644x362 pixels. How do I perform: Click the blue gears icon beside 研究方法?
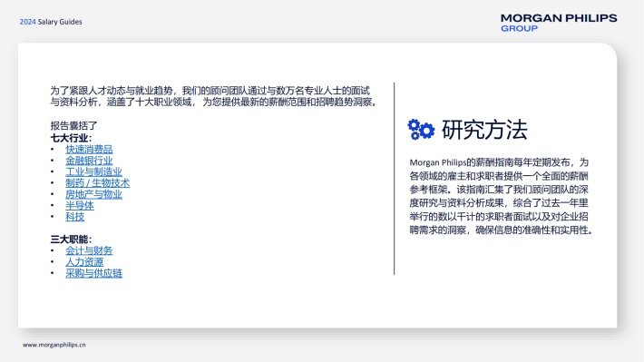click(421, 130)
